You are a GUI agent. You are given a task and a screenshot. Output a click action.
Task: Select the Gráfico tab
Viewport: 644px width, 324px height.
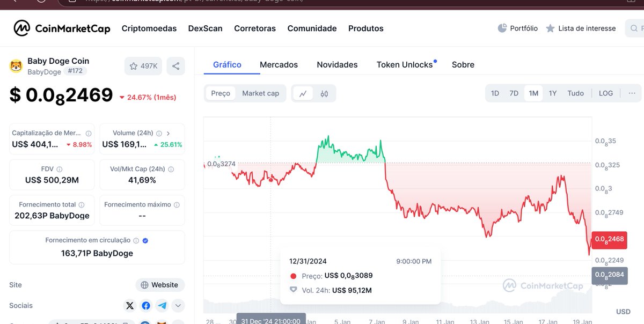click(227, 64)
